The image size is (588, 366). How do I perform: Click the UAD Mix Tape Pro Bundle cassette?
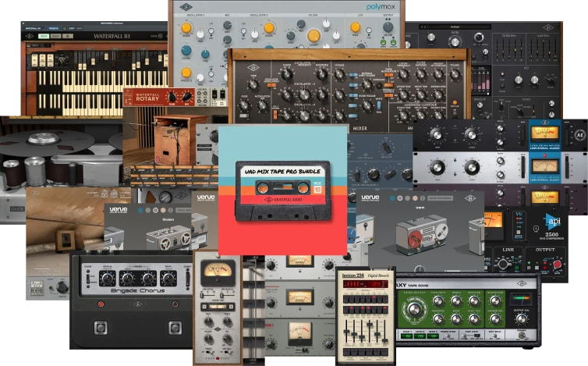pyautogui.click(x=283, y=190)
